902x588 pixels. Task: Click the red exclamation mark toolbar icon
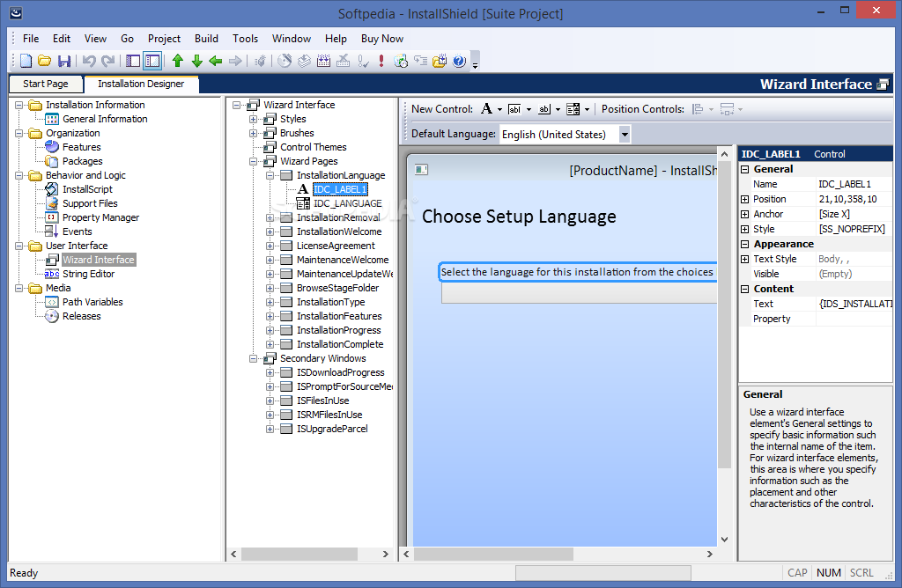[381, 61]
